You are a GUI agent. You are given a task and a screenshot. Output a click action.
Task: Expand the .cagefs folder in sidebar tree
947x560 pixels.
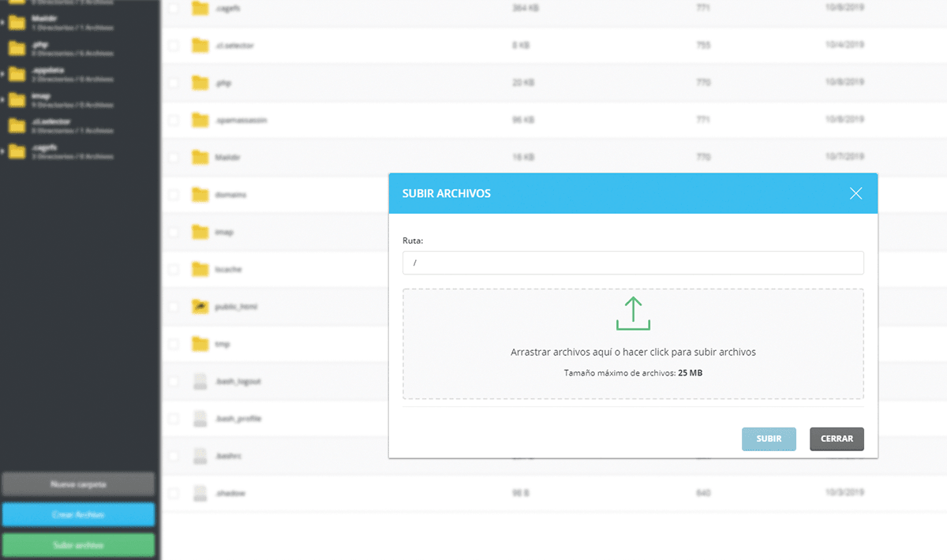tap(4, 151)
